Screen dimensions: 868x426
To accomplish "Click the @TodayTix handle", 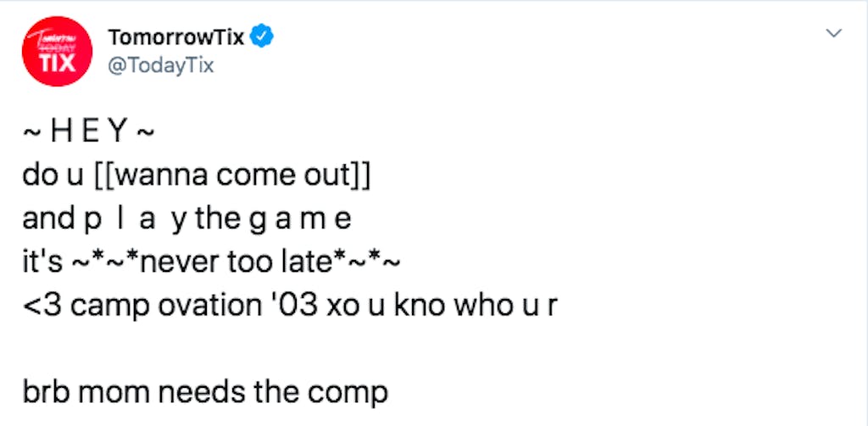I will point(161,65).
